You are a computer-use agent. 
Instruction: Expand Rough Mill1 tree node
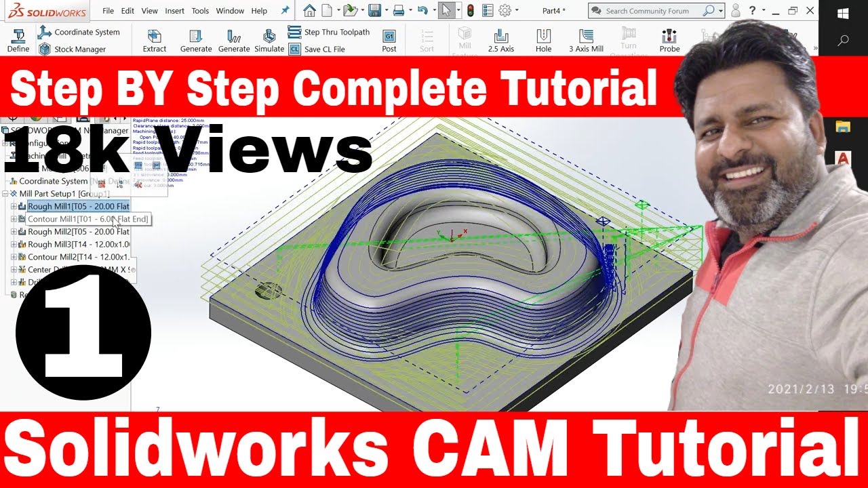click(14, 206)
